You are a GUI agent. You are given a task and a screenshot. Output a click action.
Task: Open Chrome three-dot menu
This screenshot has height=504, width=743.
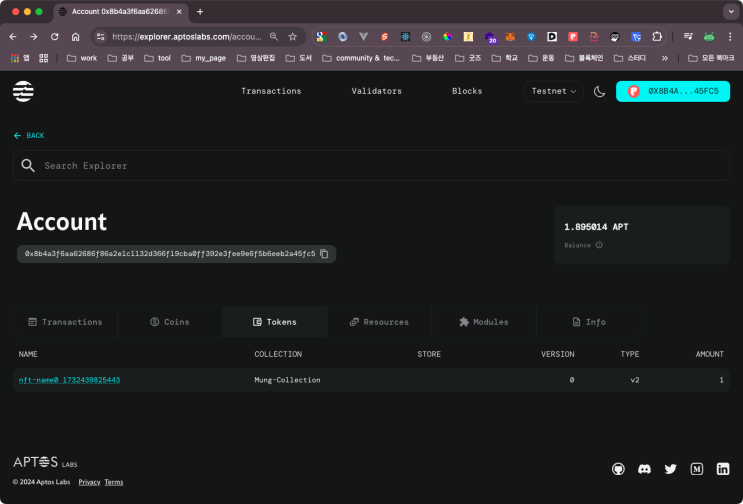coord(730,36)
